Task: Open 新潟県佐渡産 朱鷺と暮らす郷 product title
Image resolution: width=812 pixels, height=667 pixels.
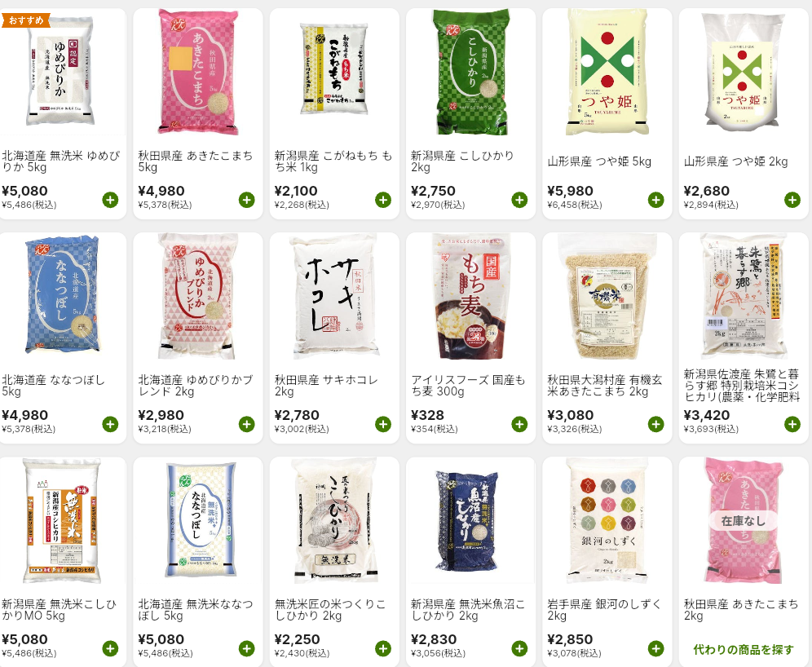Action: [x=742, y=386]
